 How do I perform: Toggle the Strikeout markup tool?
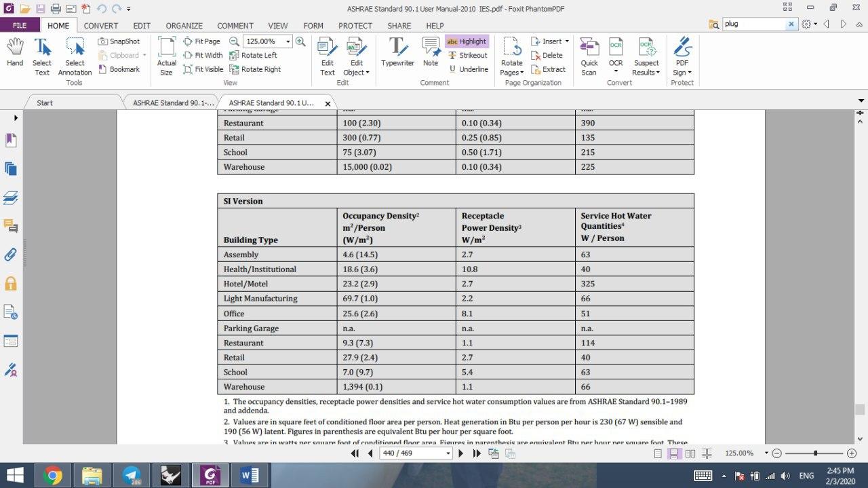click(468, 56)
